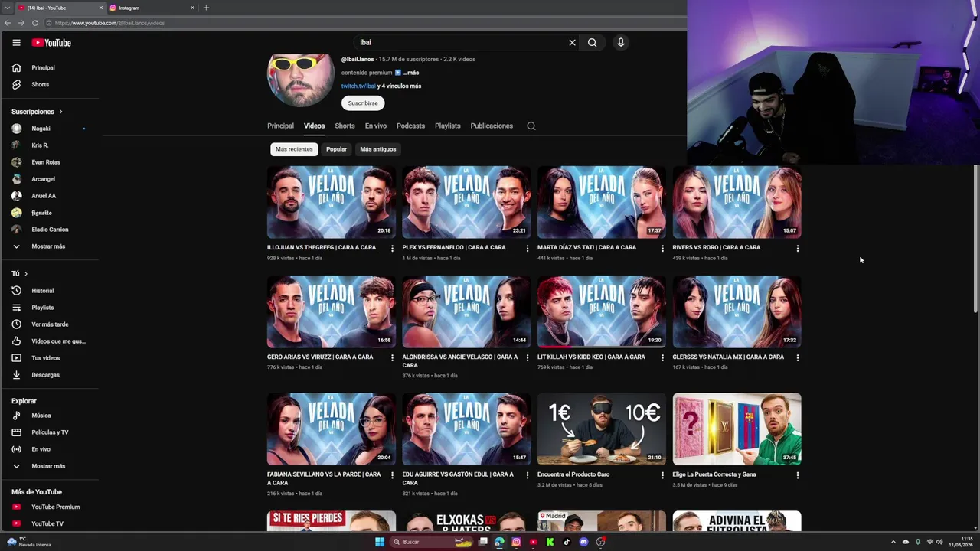Expand channel description with ...más
The width and height of the screenshot is (980, 551).
click(411, 73)
